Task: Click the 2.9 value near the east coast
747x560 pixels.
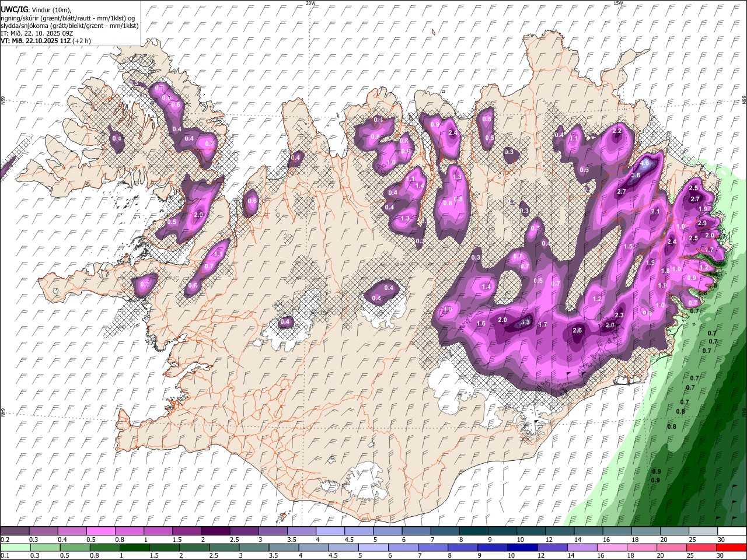Action: tap(703, 223)
